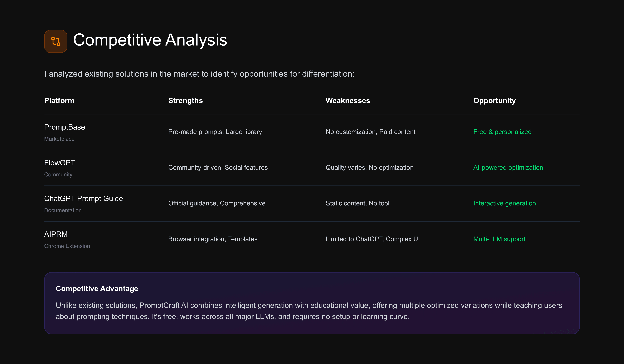Image resolution: width=624 pixels, height=364 pixels.
Task: Click the Opportunity column header
Action: 494,101
